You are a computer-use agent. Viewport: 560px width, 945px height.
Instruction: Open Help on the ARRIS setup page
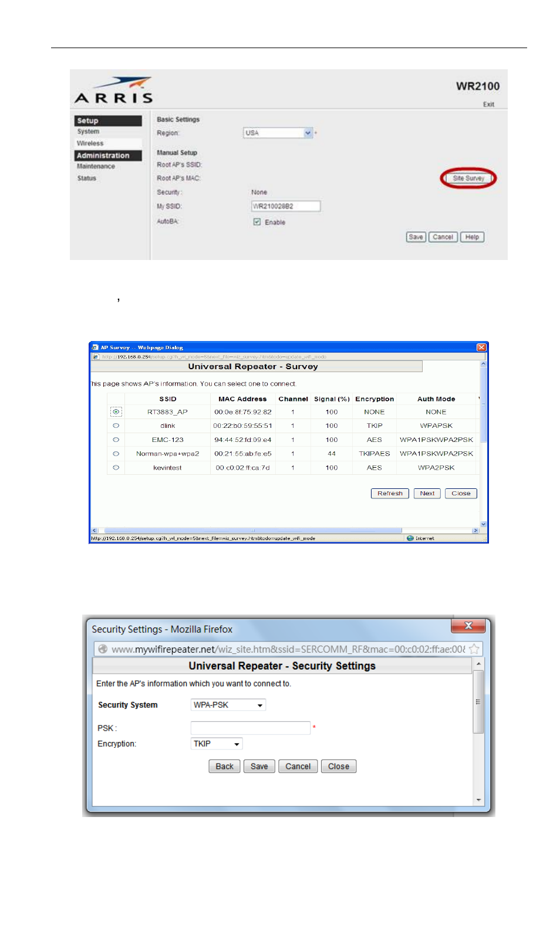pos(472,237)
